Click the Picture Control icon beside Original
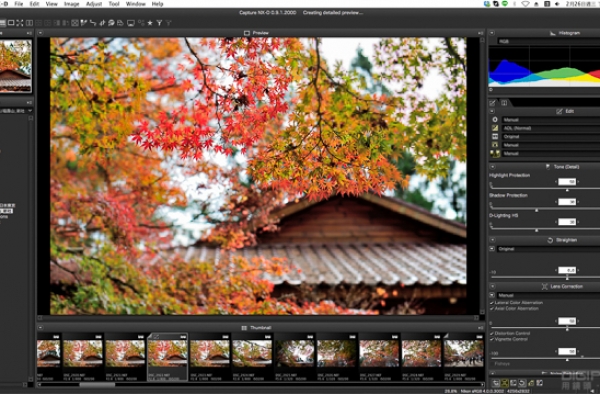Image resolution: width=600 pixels, height=394 pixels. tap(495, 137)
